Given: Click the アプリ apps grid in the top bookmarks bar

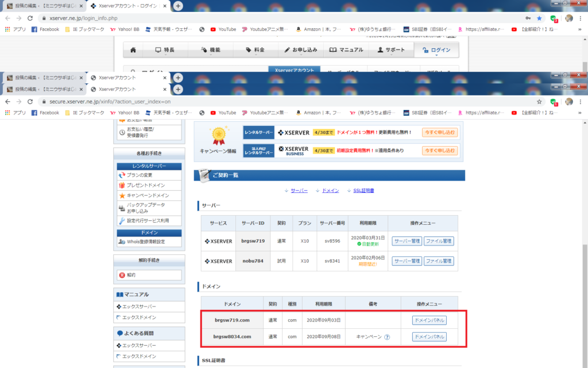Looking at the screenshot, I should pyautogui.click(x=16, y=29).
